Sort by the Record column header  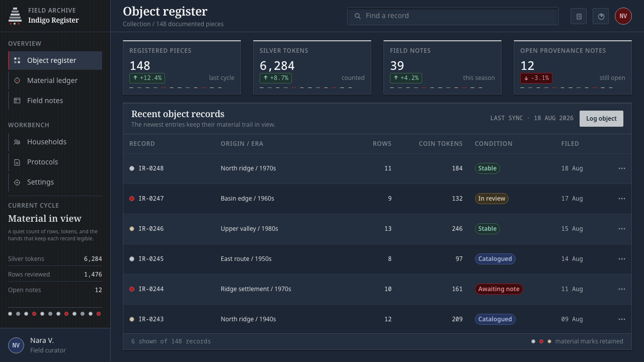142,144
